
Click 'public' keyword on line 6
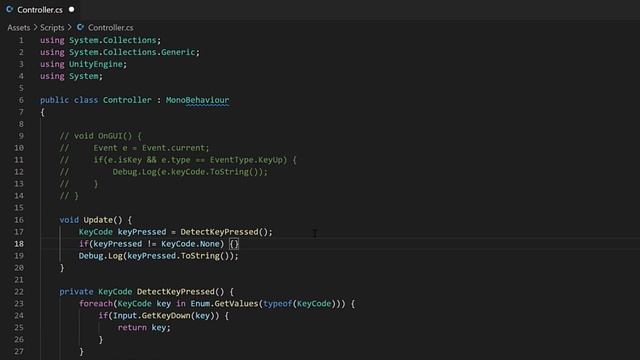[x=54, y=100]
